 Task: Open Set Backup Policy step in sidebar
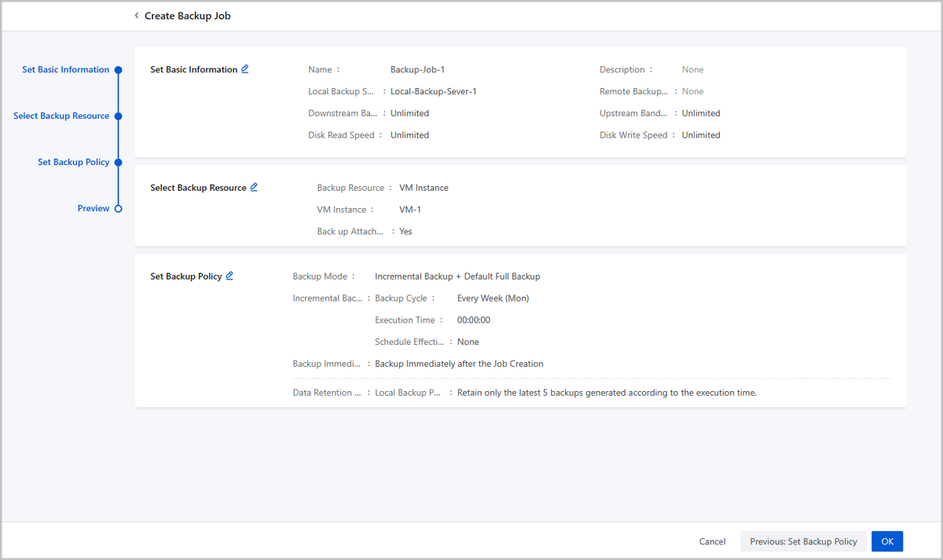73,163
